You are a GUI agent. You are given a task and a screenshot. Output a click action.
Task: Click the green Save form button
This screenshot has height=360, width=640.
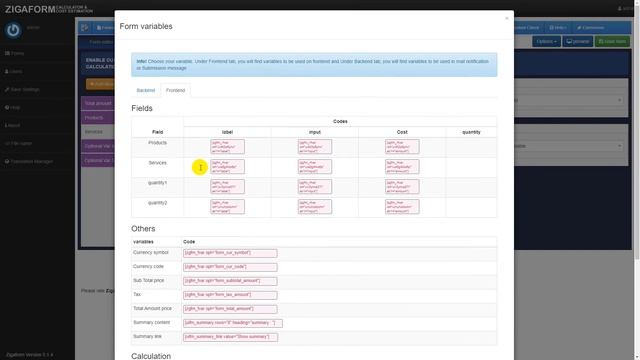pos(612,41)
